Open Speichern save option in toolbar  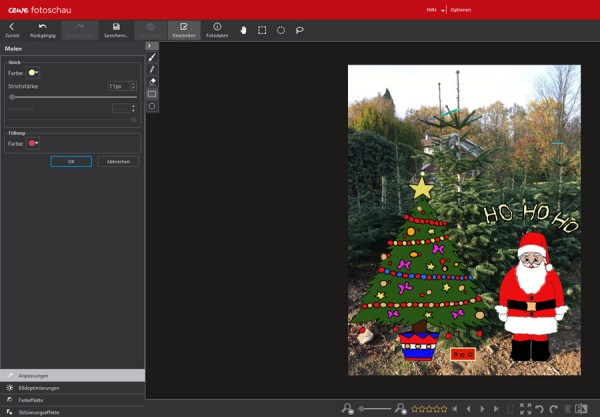click(116, 30)
